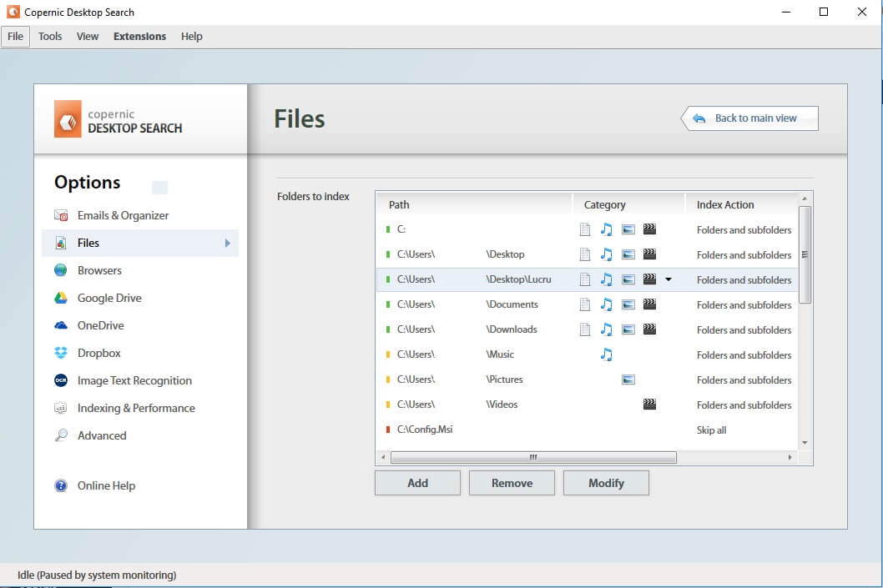Click video clapper icon in Videos row

[x=650, y=404]
